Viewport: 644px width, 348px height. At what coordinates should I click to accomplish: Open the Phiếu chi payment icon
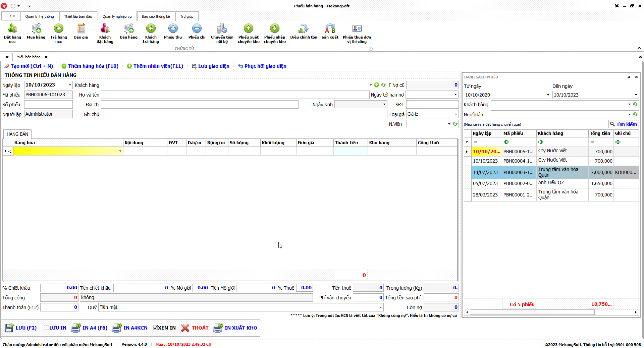tap(197, 30)
